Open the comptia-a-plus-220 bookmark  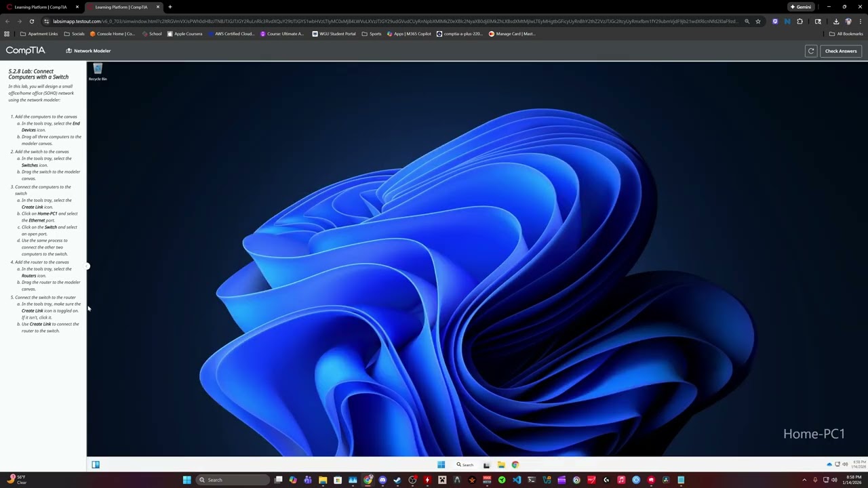(460, 34)
